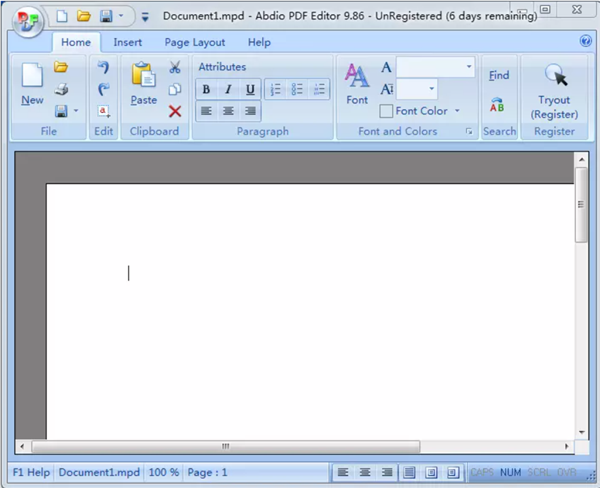Click the Tryout (Register) button
Viewport: 600px width, 488px height.
(x=554, y=91)
